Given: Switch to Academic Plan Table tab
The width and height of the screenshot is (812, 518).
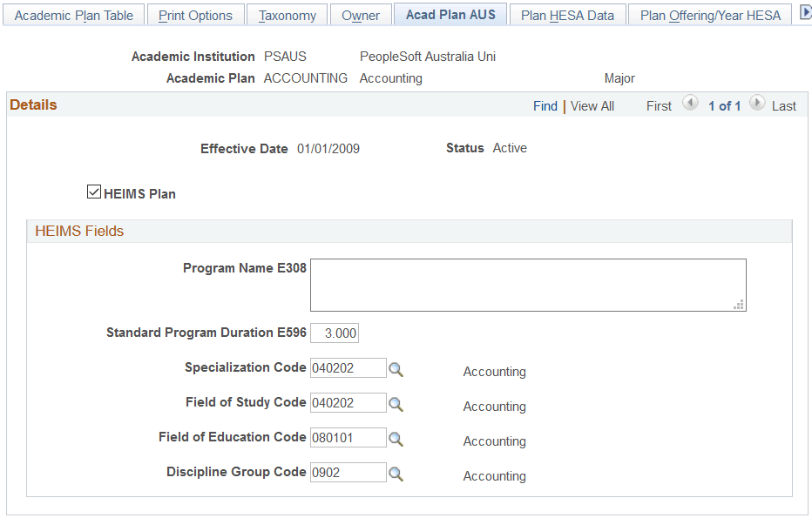Looking at the screenshot, I should (73, 16).
